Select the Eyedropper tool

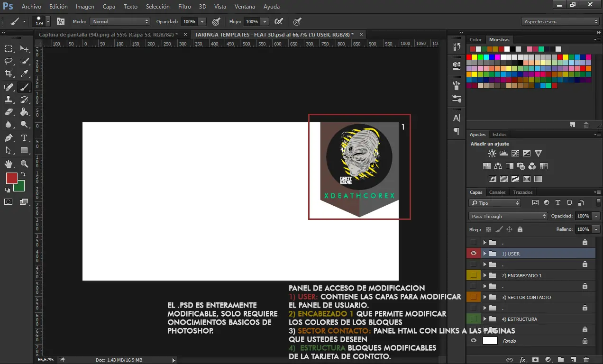coord(24,73)
